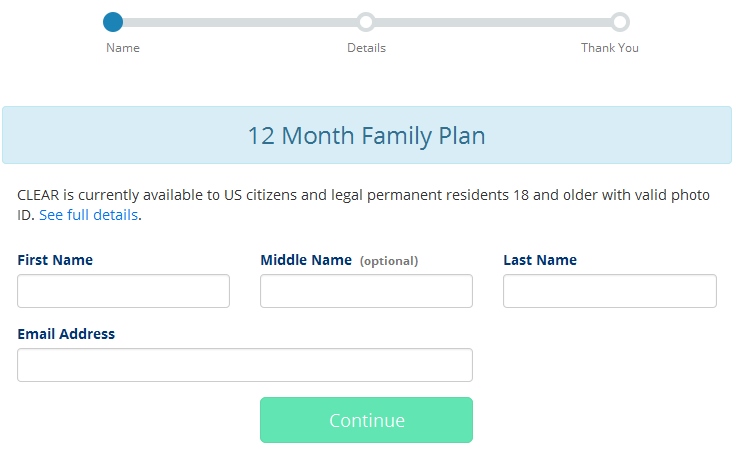The image size is (742, 456).
Task: Click the Last Name field label
Action: point(540,260)
